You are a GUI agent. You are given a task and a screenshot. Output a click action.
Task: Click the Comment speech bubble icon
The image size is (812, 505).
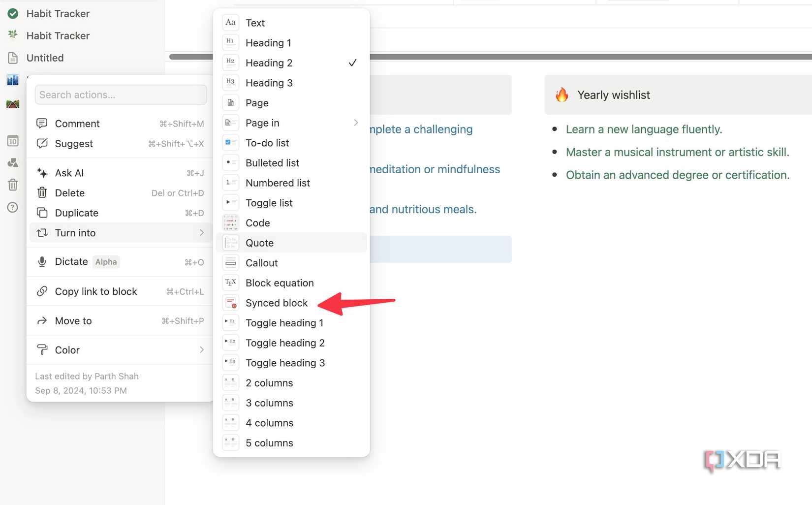[x=42, y=123]
